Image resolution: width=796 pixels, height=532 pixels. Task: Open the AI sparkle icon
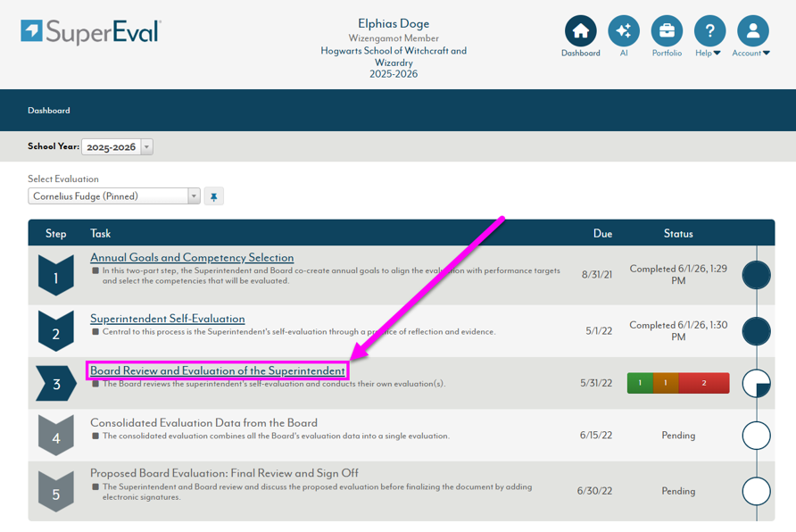click(x=624, y=31)
